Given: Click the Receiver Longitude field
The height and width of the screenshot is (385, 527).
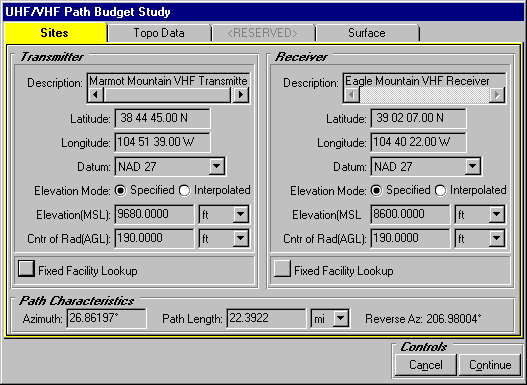Looking at the screenshot, I should click(x=418, y=142).
